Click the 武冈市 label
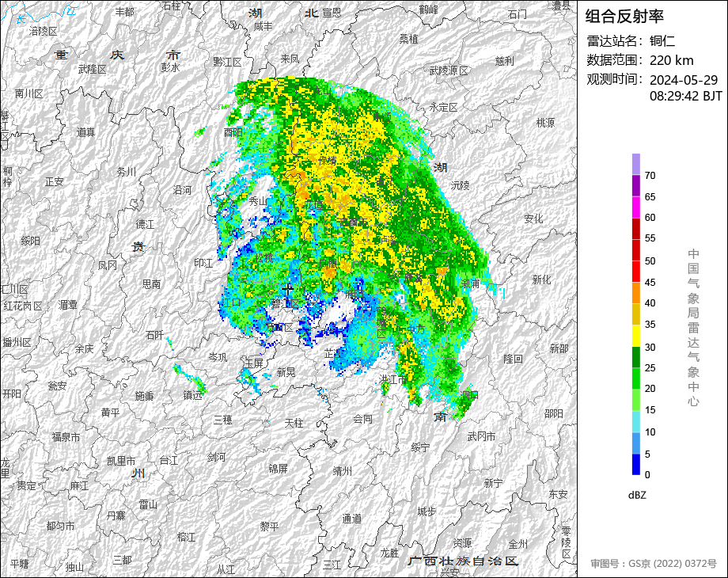 [481, 436]
